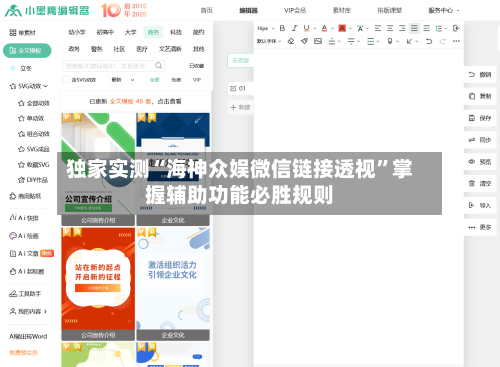Apply the red font color A
This screenshot has height=367, width=500.
pos(324,28)
